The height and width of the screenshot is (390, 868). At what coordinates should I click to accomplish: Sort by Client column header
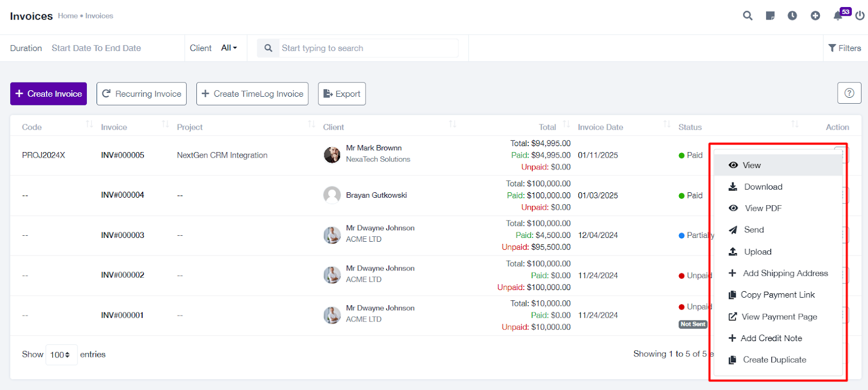(x=334, y=127)
